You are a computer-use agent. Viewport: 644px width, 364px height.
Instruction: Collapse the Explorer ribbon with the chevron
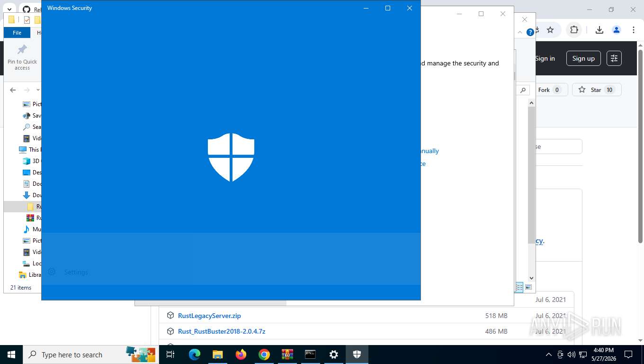520,32
